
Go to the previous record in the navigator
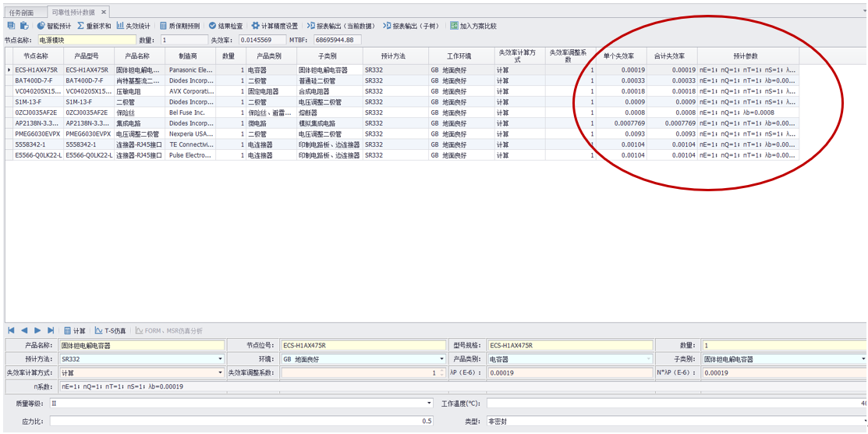click(x=24, y=330)
